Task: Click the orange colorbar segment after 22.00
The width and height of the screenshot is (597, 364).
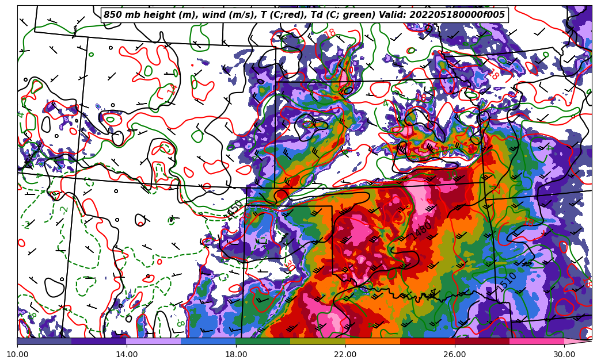Action: point(372,341)
